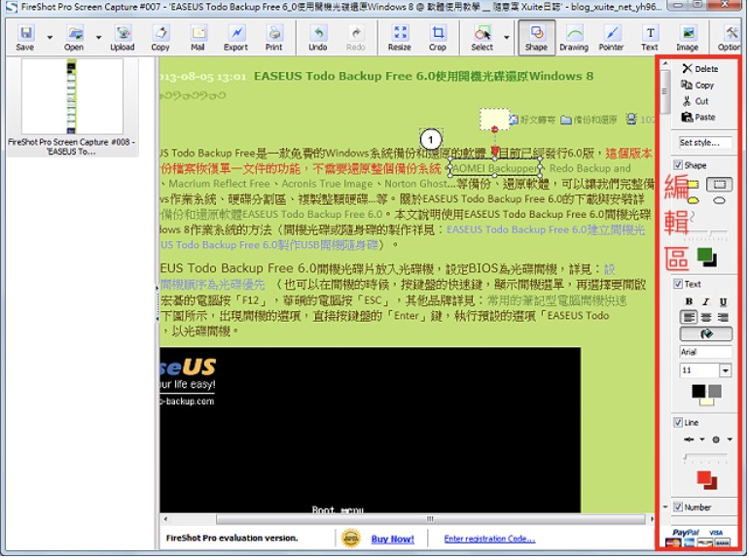749x560 pixels.
Task: Click Cut in the edit panel
Action: click(x=695, y=101)
